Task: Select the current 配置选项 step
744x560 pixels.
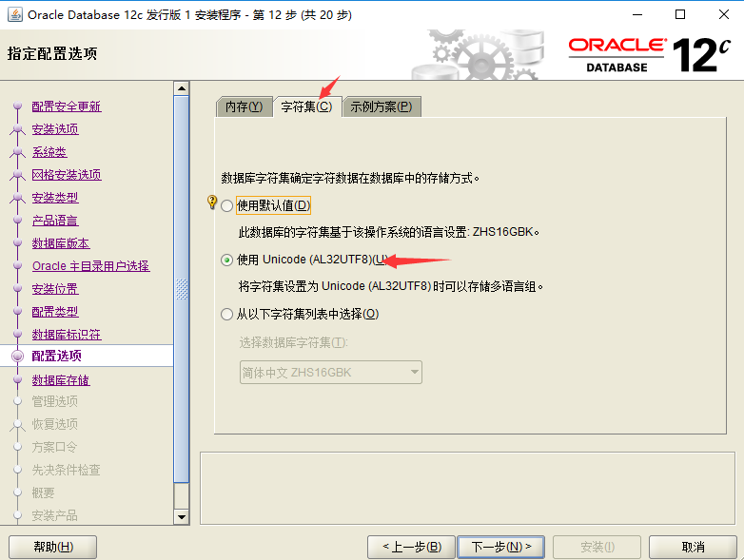Action: pos(56,356)
